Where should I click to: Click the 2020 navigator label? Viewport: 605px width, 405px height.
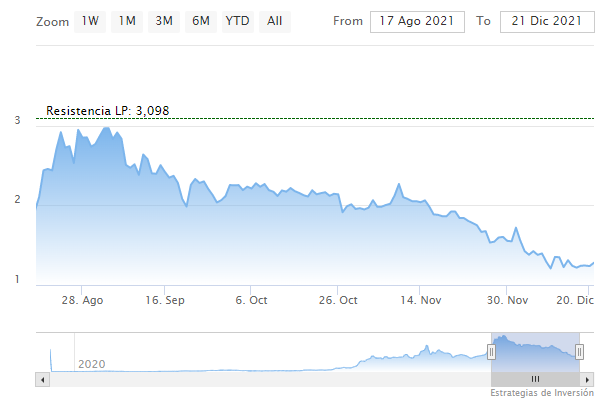[x=91, y=364]
